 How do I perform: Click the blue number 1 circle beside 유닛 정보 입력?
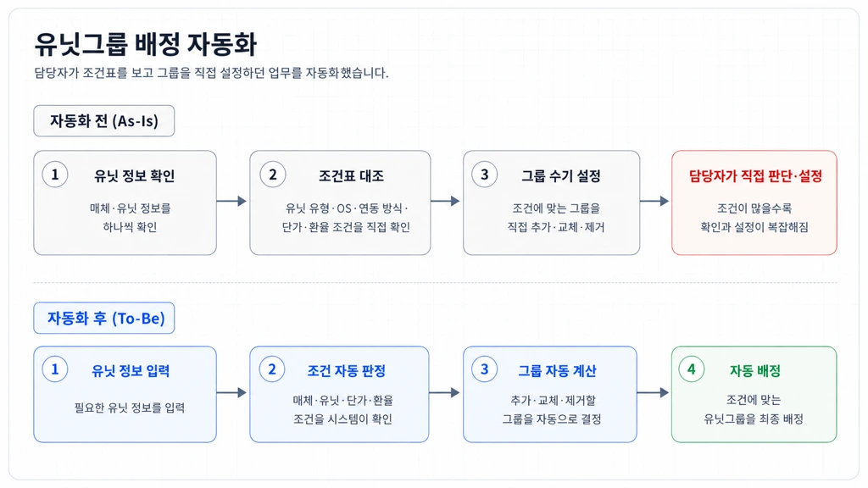pyautogui.click(x=55, y=369)
